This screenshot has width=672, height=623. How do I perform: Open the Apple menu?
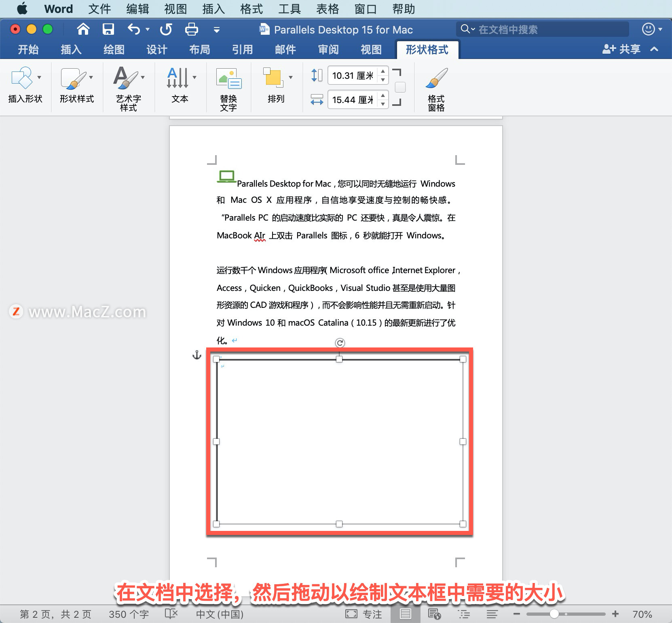pos(22,8)
